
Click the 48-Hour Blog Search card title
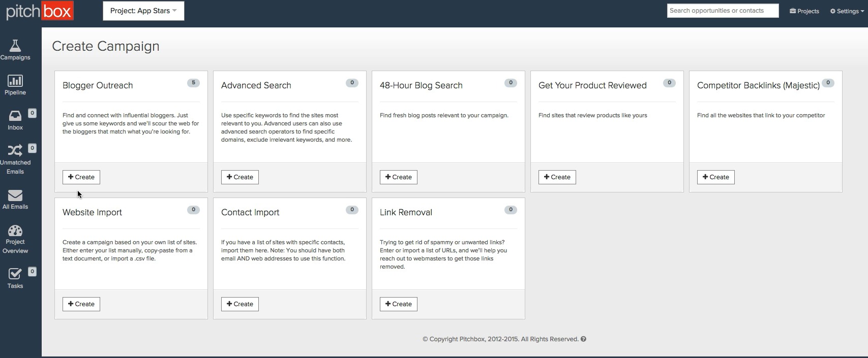421,85
